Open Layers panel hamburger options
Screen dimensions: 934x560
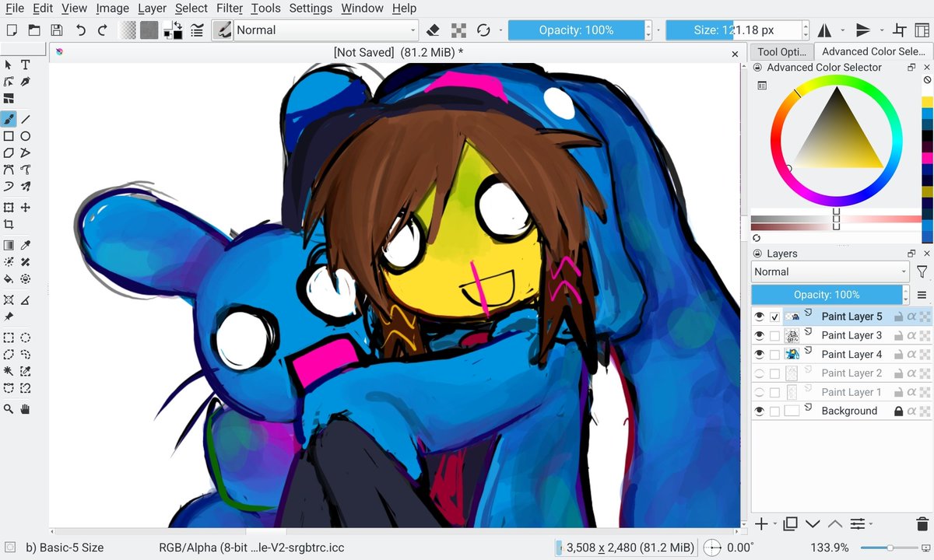pyautogui.click(x=922, y=295)
